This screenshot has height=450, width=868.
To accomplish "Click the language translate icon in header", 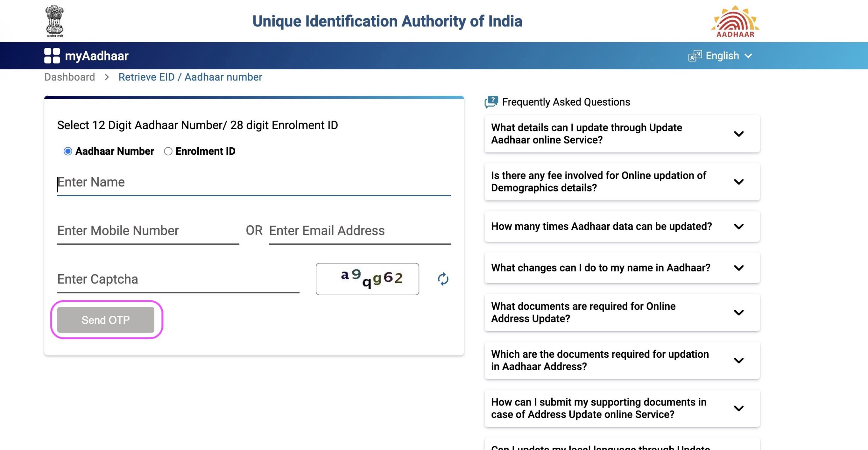I will pos(694,56).
